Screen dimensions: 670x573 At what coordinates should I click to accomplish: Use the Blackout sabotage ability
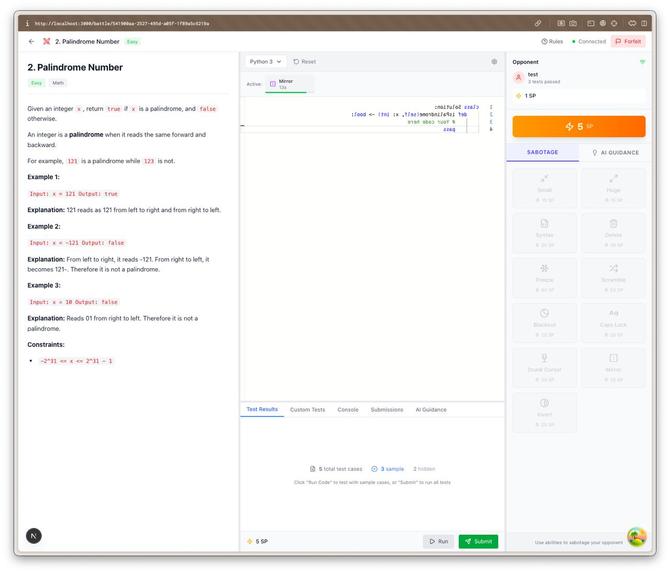pos(544,323)
